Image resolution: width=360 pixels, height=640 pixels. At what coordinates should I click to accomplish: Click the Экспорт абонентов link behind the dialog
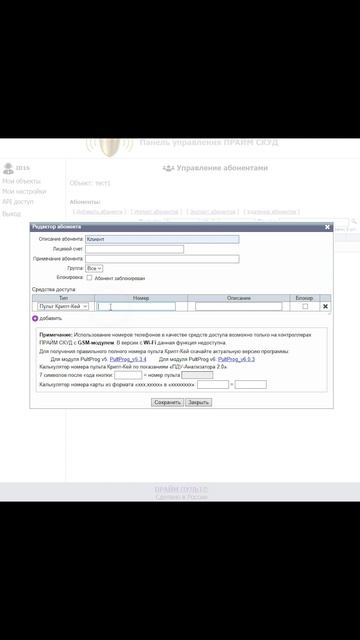tap(213, 212)
